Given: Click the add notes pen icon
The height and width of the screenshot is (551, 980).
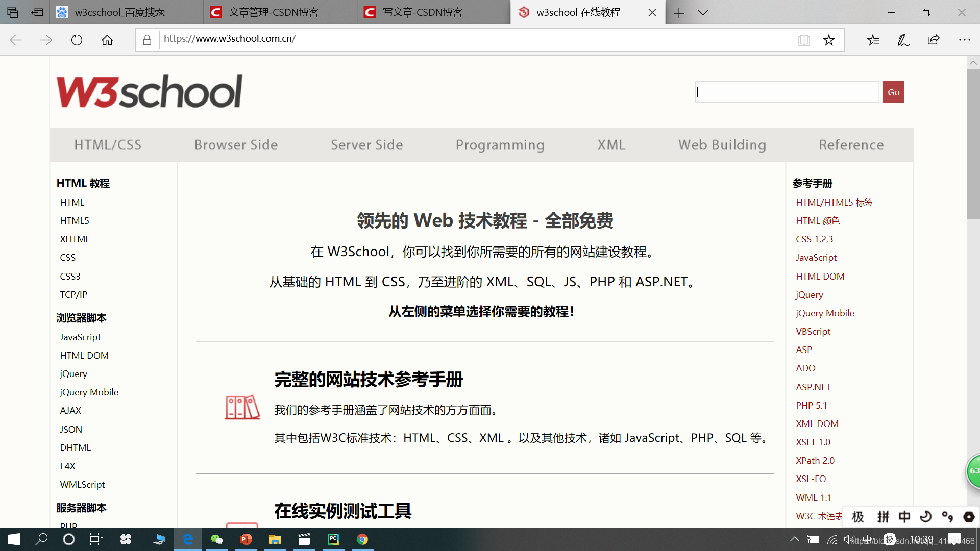Looking at the screenshot, I should pos(903,40).
